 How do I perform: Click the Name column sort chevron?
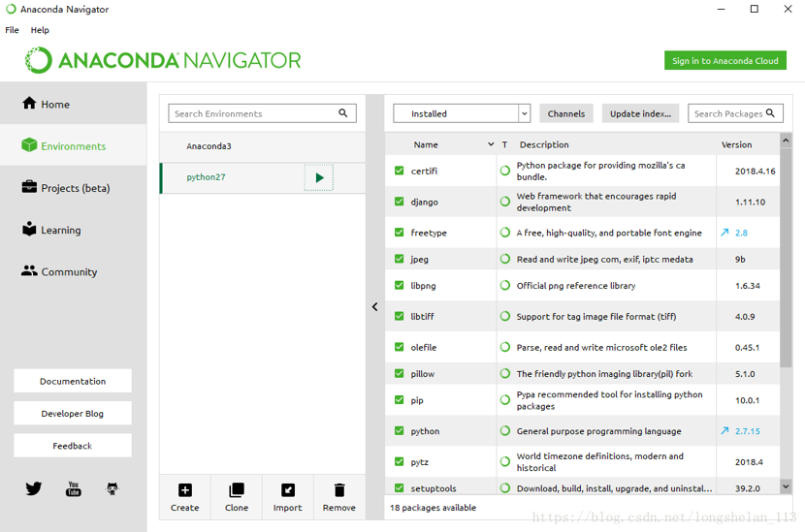[x=491, y=144]
